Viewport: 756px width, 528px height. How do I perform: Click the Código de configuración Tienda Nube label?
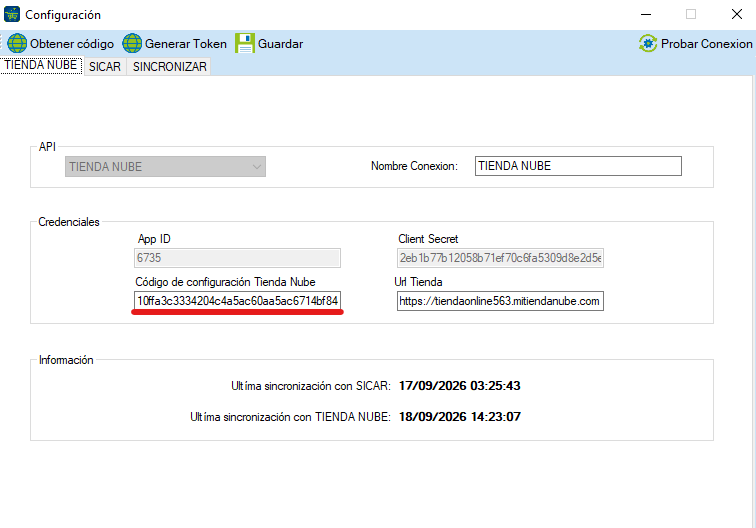225,282
